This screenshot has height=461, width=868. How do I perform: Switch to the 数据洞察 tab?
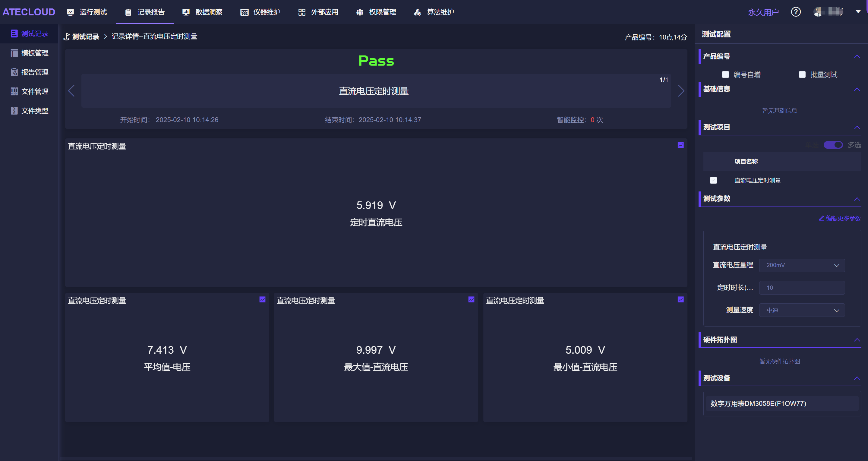pyautogui.click(x=203, y=12)
